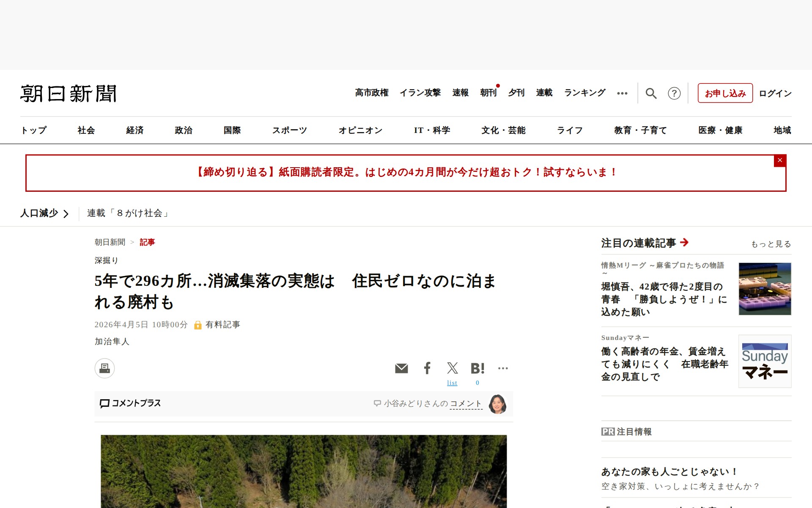Select the 経済 navigation tab
Viewport: 812px width, 508px height.
point(135,130)
